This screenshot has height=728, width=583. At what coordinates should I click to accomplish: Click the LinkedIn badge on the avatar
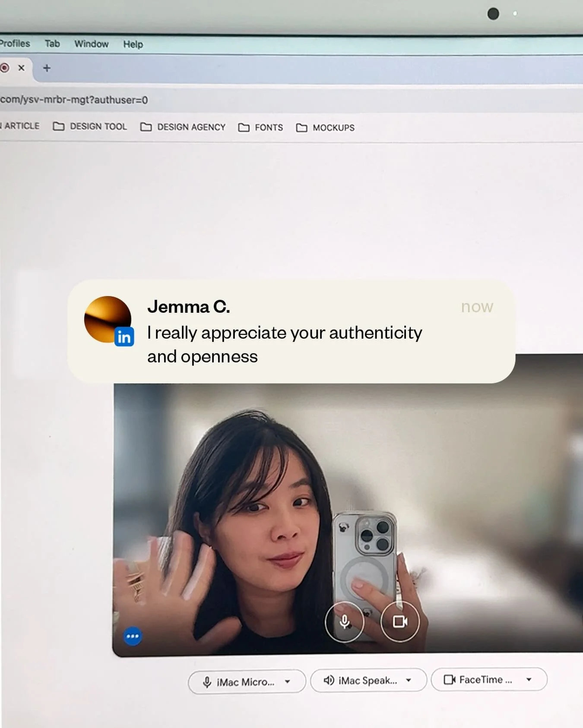point(124,337)
